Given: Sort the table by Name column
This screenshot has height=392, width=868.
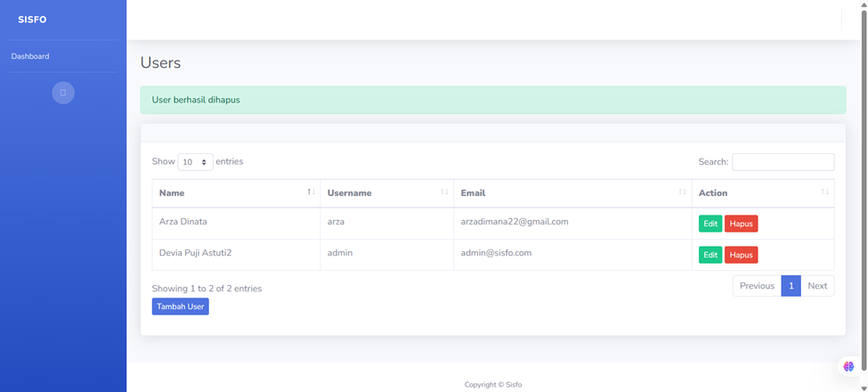Looking at the screenshot, I should pyautogui.click(x=235, y=193).
